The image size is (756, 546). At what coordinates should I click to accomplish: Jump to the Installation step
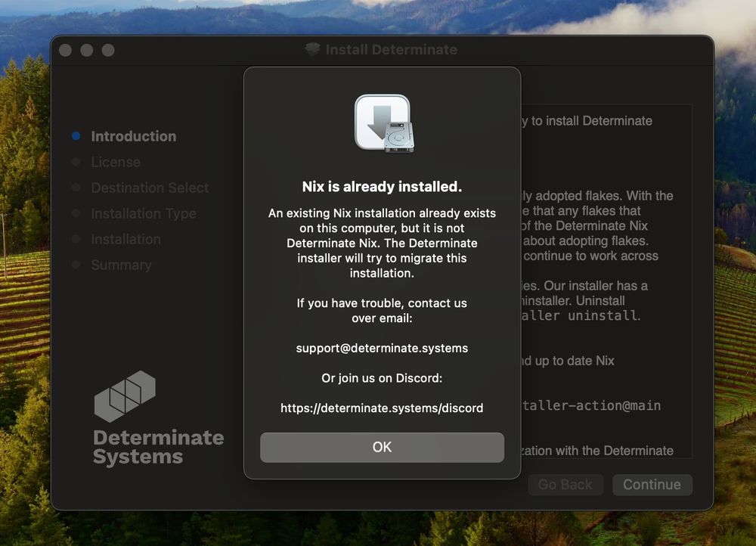tap(126, 239)
